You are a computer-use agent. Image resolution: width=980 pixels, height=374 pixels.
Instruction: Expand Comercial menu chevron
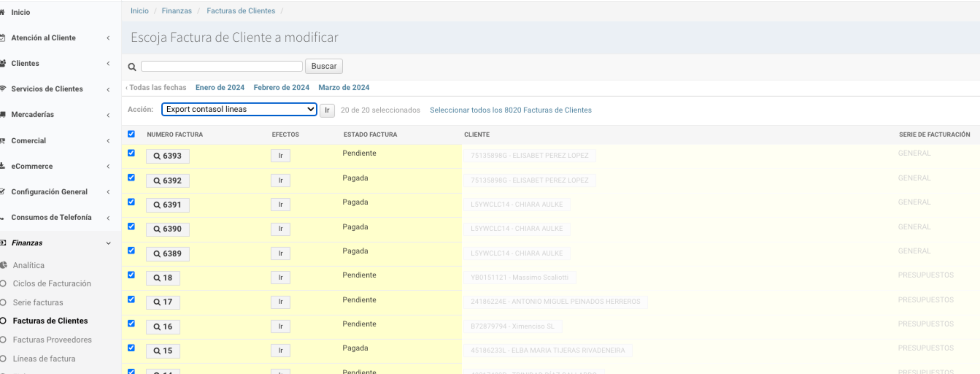tap(108, 141)
